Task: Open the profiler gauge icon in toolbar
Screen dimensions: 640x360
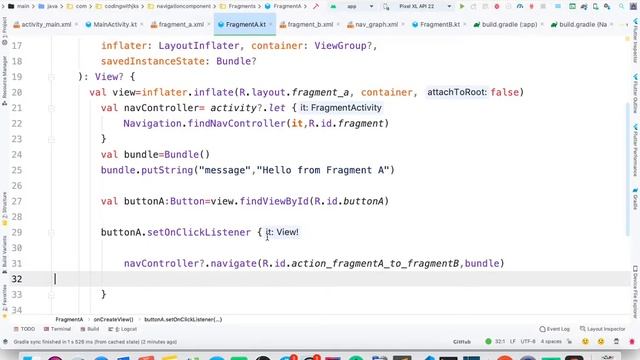Action: pyautogui.click(x=520, y=7)
